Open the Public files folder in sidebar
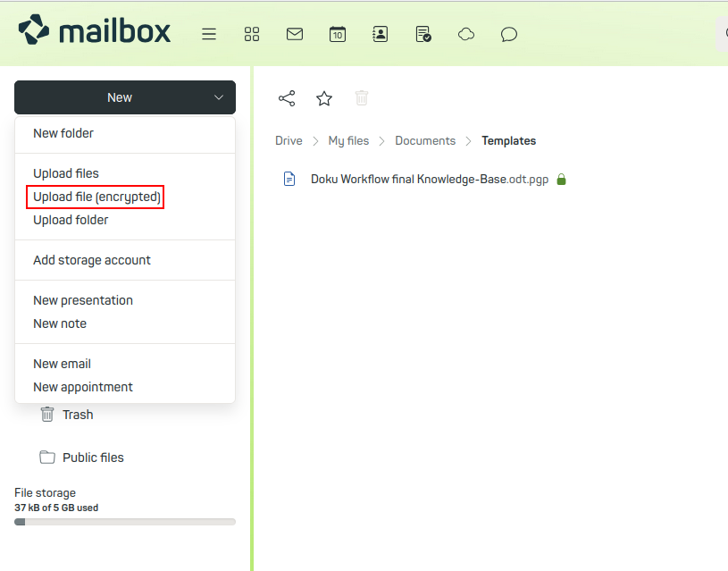Viewport: 728px width, 571px height. [x=92, y=457]
